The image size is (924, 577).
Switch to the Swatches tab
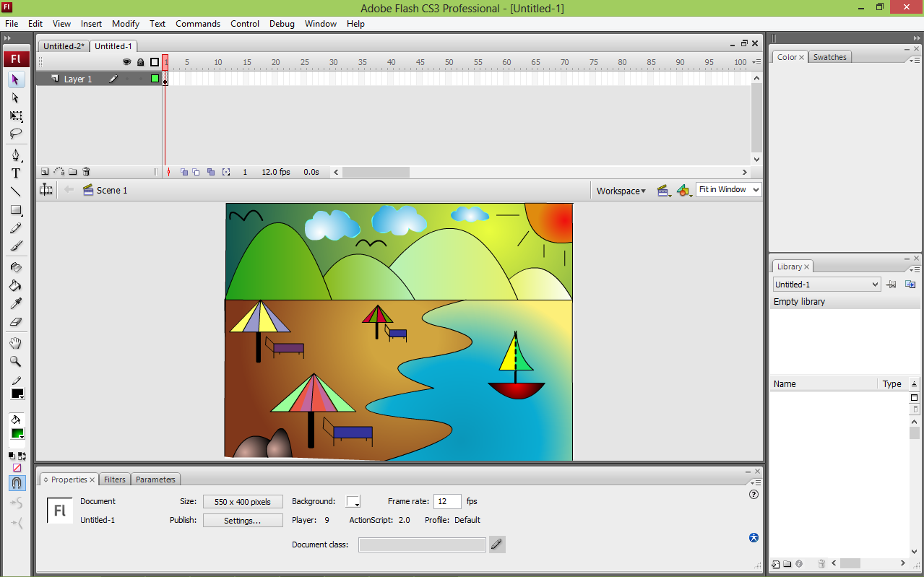(x=829, y=57)
